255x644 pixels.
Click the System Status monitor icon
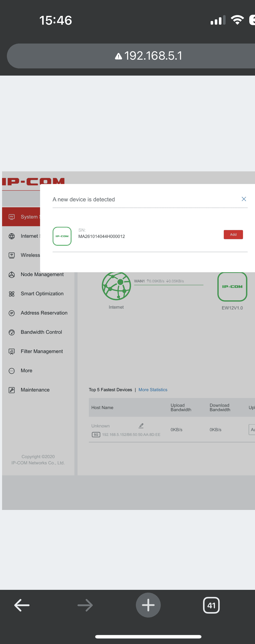pyautogui.click(x=12, y=217)
